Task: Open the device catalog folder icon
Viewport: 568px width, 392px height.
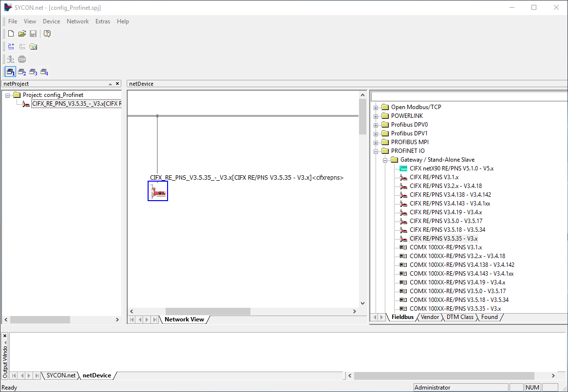Action: pyautogui.click(x=33, y=47)
